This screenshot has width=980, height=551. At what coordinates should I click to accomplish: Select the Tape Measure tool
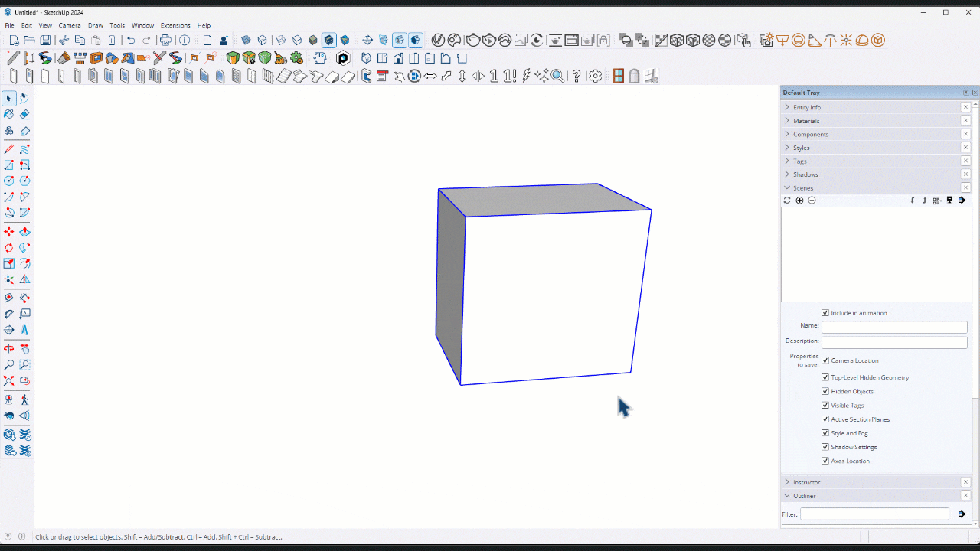coord(9,297)
